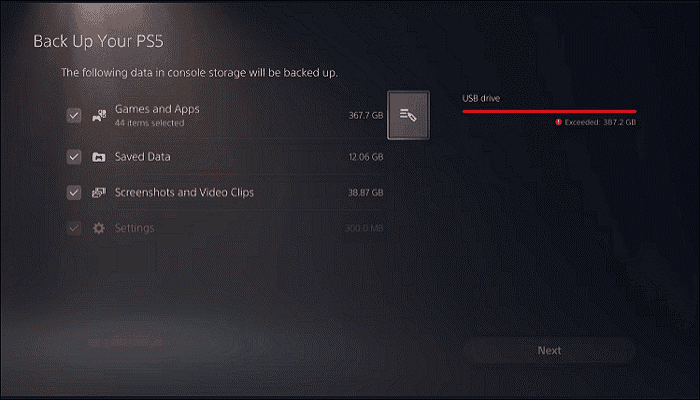Viewport: 700px width, 400px height.
Task: Click the Next button
Action: (549, 350)
